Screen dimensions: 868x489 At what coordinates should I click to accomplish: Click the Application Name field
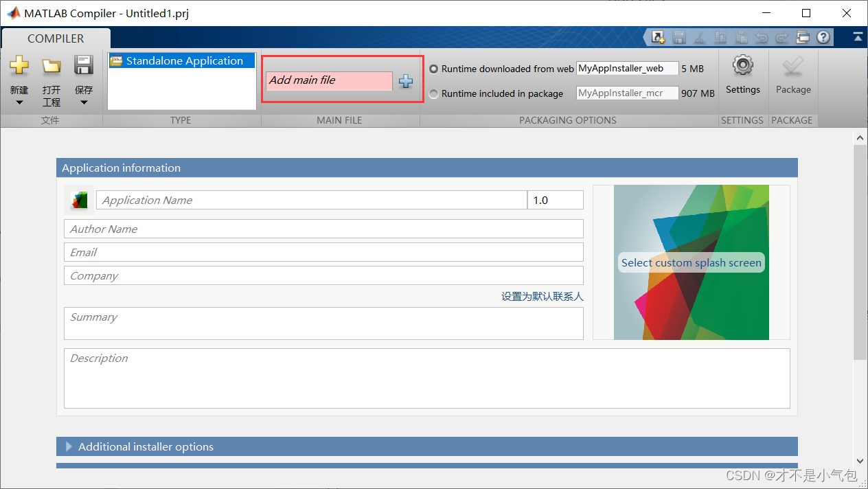(312, 200)
